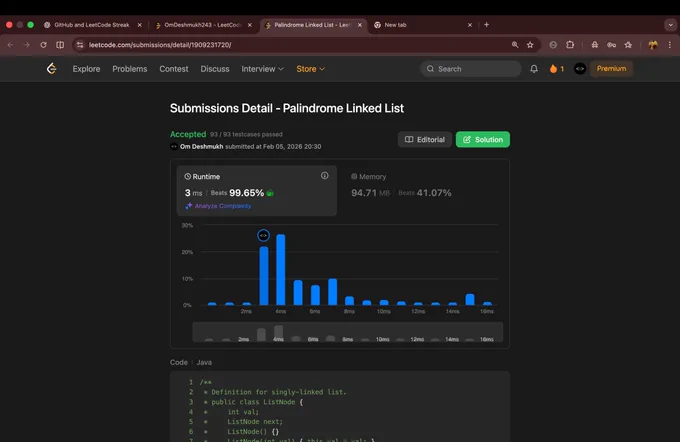Click the Accepted status text

[188, 134]
